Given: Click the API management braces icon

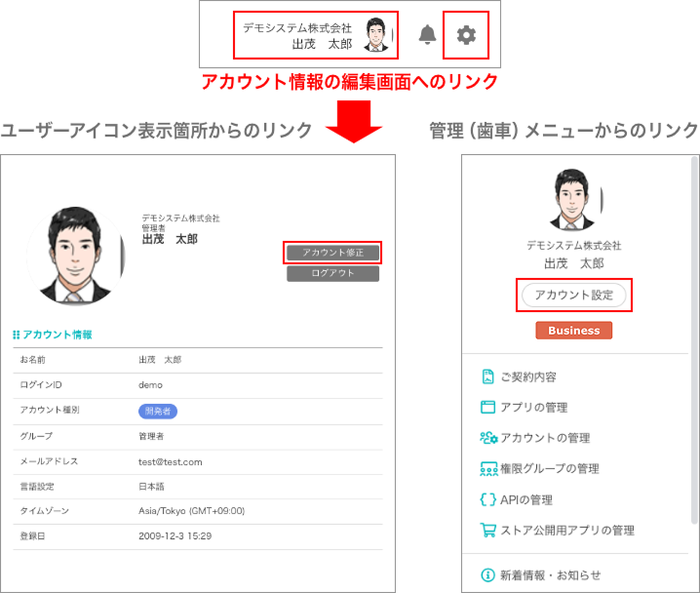Looking at the screenshot, I should coord(488,499).
